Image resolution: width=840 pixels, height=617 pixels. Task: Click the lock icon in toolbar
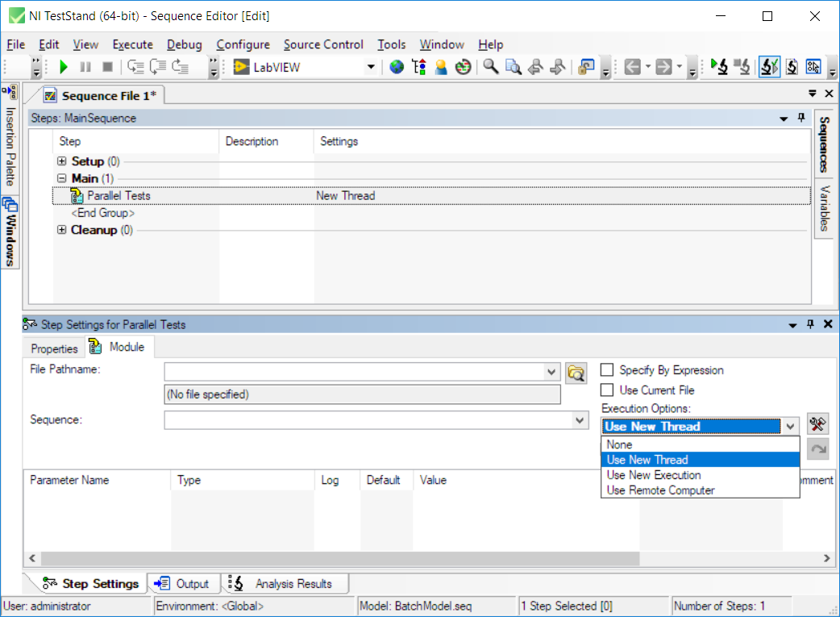(x=587, y=68)
